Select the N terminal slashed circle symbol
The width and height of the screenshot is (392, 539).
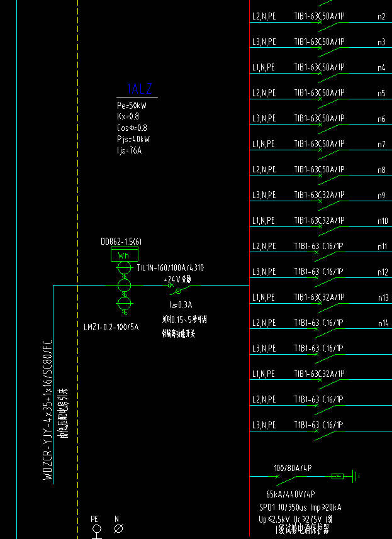click(118, 530)
